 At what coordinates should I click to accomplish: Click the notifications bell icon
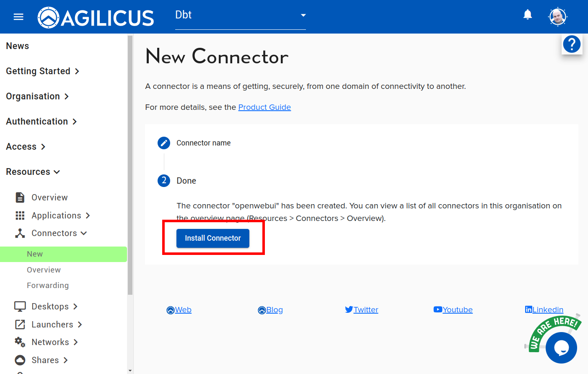528,15
